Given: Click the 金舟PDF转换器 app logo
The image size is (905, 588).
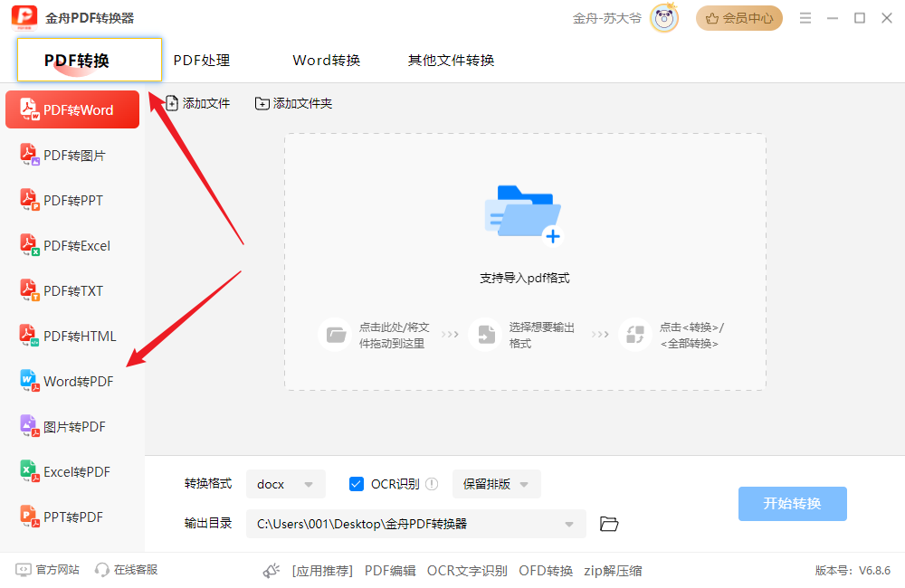Looking at the screenshot, I should tap(24, 18).
